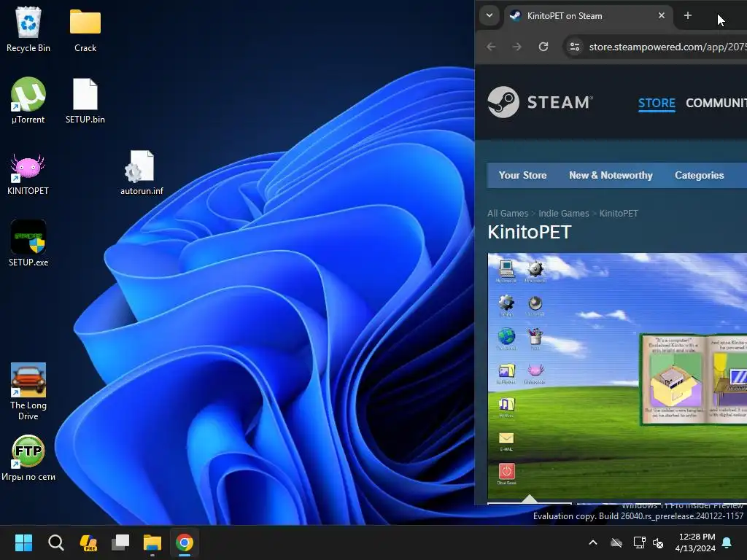Expand Chrome's tab search dropdown
747x560 pixels.
(489, 16)
